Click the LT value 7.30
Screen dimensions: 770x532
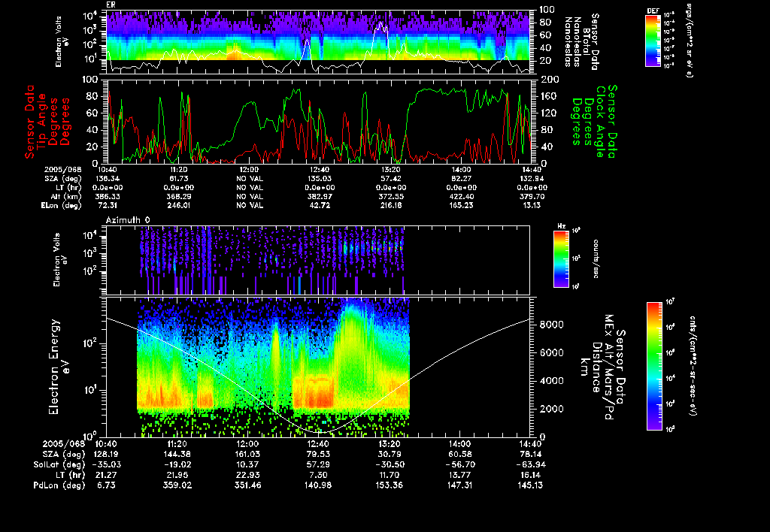(318, 475)
